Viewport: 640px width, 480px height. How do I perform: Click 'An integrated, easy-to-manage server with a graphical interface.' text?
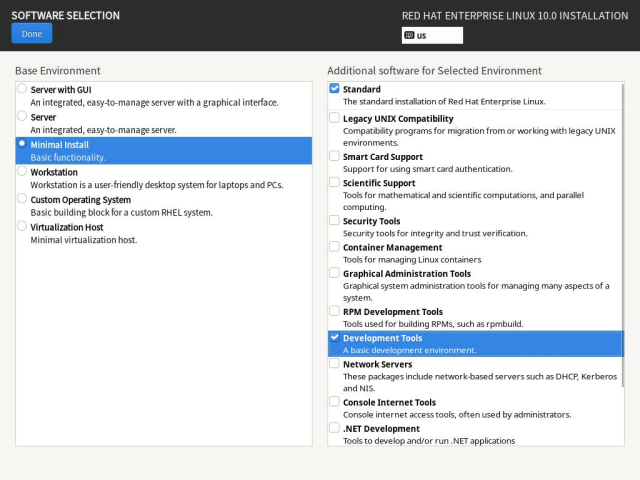pos(154,102)
